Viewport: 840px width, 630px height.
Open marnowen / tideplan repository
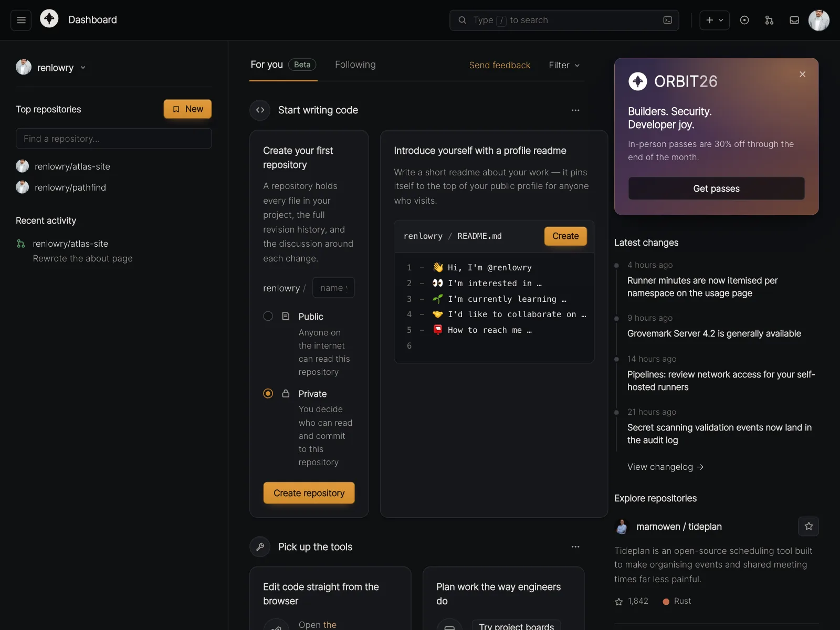[x=679, y=527]
